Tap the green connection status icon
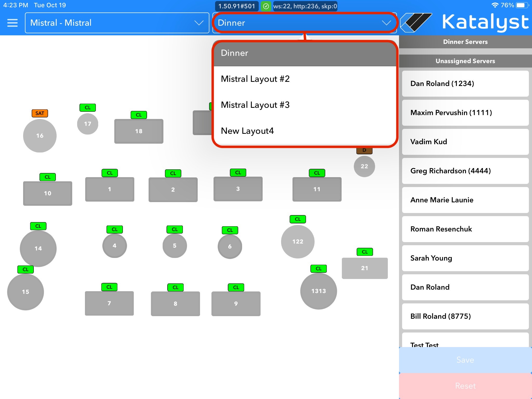This screenshot has height=399, width=532. [x=266, y=6]
